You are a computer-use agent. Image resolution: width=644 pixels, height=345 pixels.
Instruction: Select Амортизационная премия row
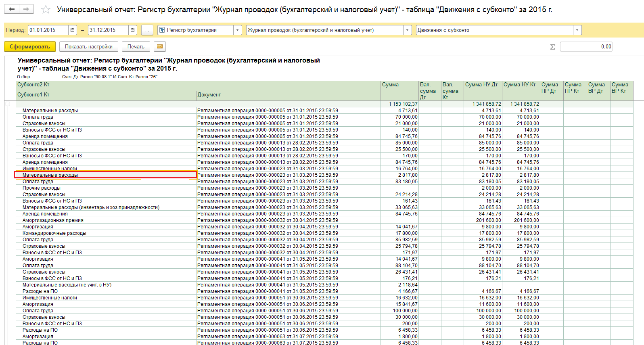[106, 220]
